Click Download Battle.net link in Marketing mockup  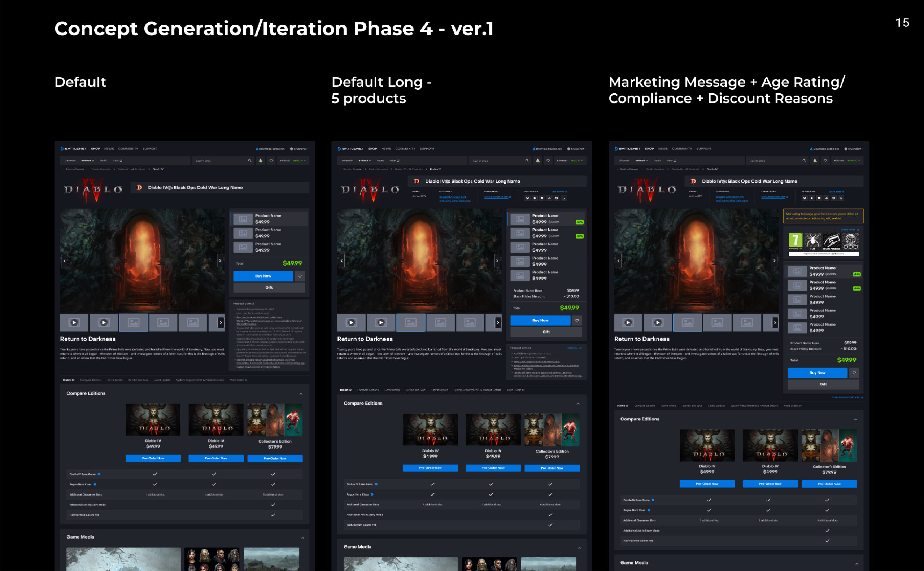824,149
